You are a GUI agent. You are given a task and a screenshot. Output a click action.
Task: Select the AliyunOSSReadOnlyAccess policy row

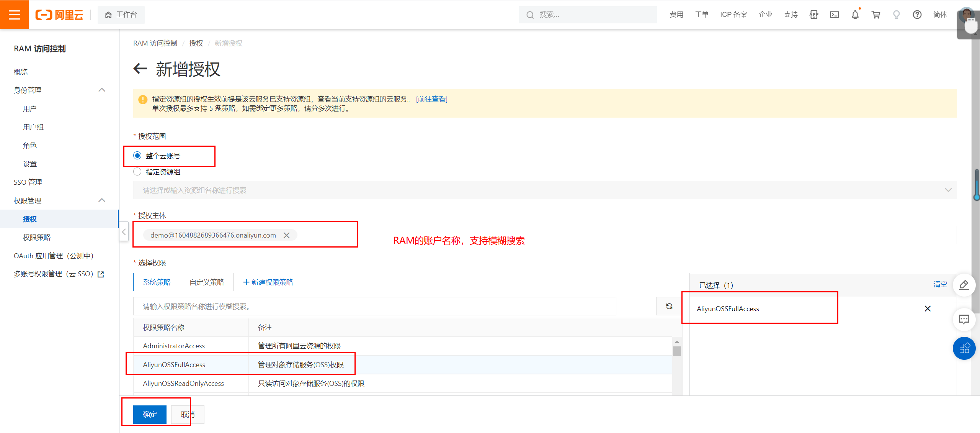403,383
